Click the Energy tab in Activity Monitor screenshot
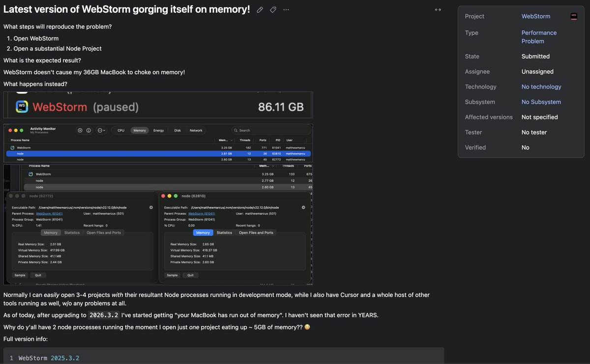Screen dimensions: 590x364 [x=158, y=130]
